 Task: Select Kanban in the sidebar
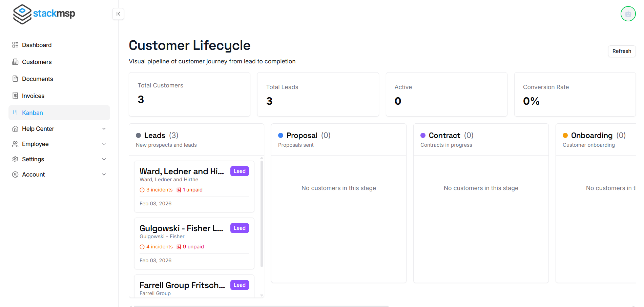33,113
